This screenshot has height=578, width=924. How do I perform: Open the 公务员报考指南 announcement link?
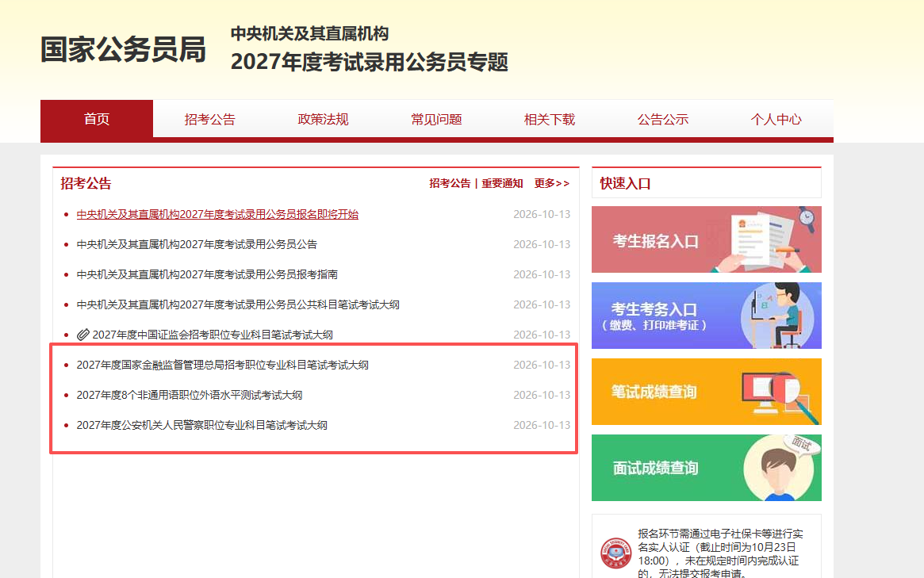point(208,274)
